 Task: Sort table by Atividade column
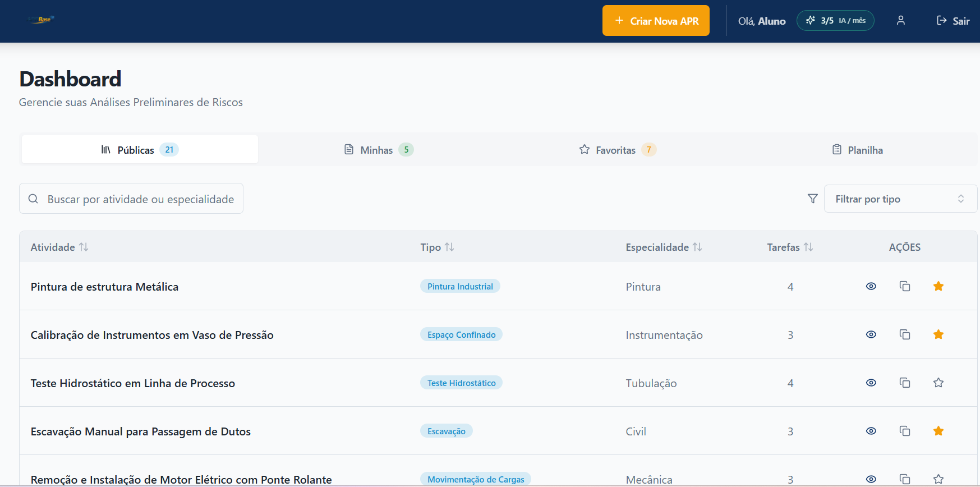(x=59, y=247)
